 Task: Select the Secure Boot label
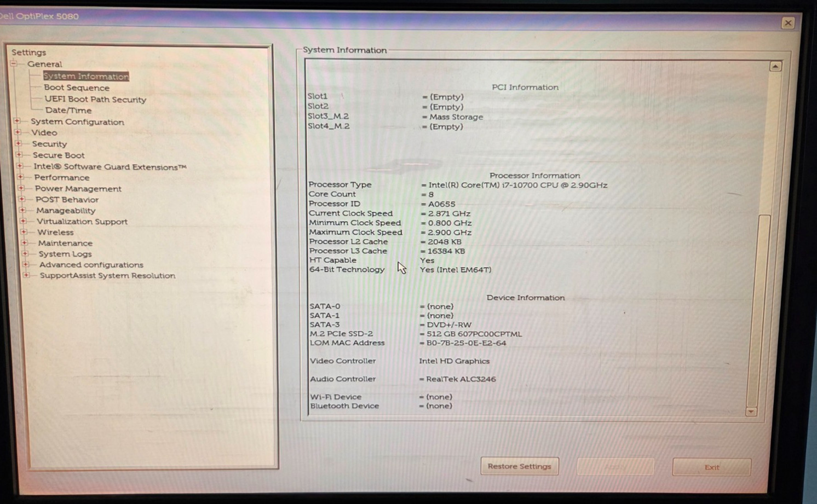(59, 155)
